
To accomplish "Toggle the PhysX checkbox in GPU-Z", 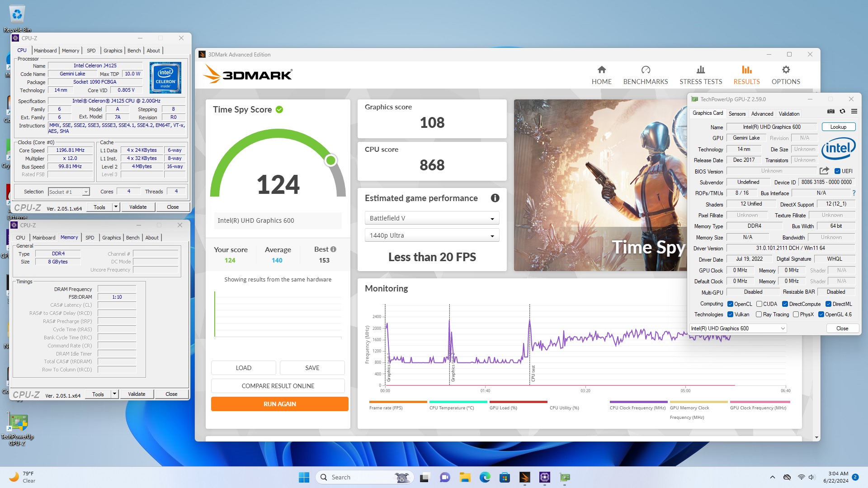I will pos(796,314).
